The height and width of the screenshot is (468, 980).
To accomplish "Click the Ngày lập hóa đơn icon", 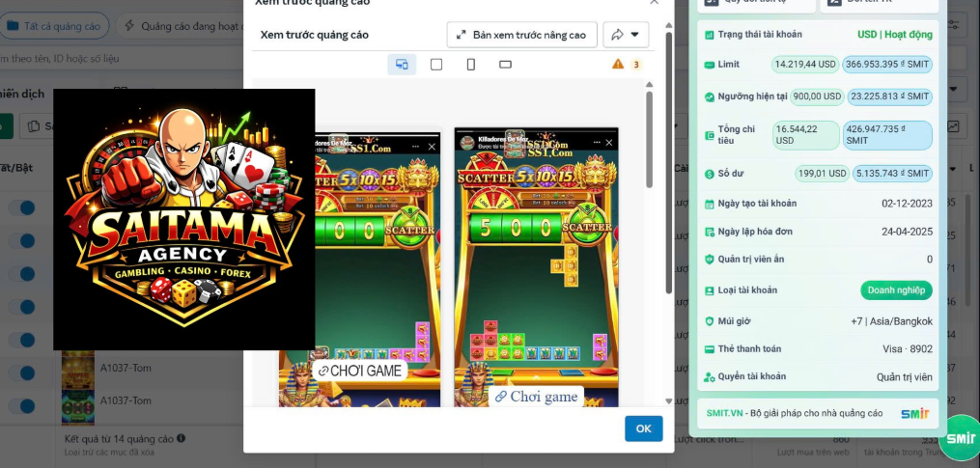I will 710,232.
